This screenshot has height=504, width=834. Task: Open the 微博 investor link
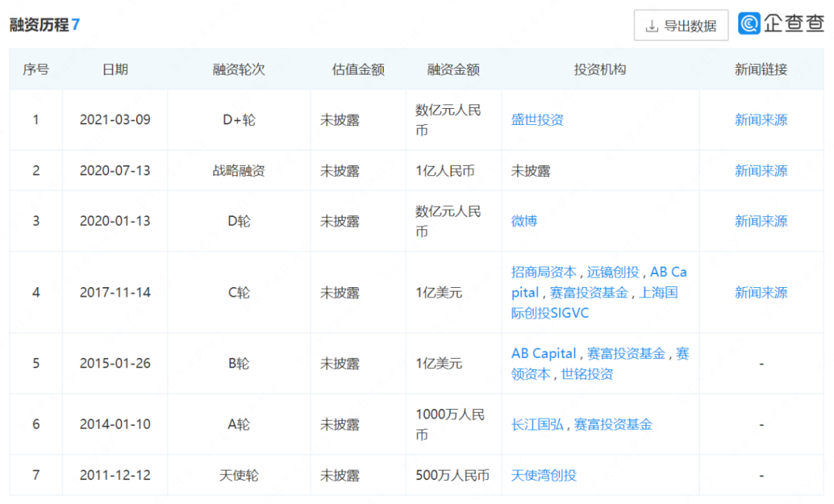[524, 221]
